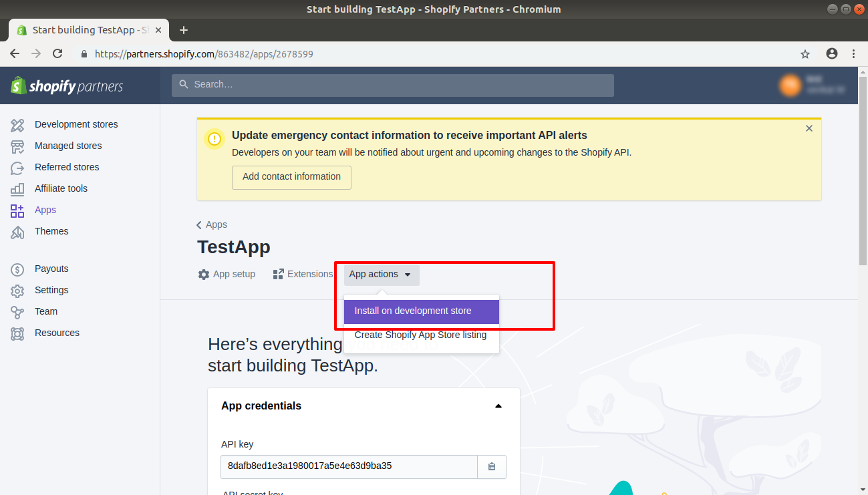Image resolution: width=868 pixels, height=495 pixels.
Task: Open the Payouts dollar icon
Action: pyautogui.click(x=17, y=269)
